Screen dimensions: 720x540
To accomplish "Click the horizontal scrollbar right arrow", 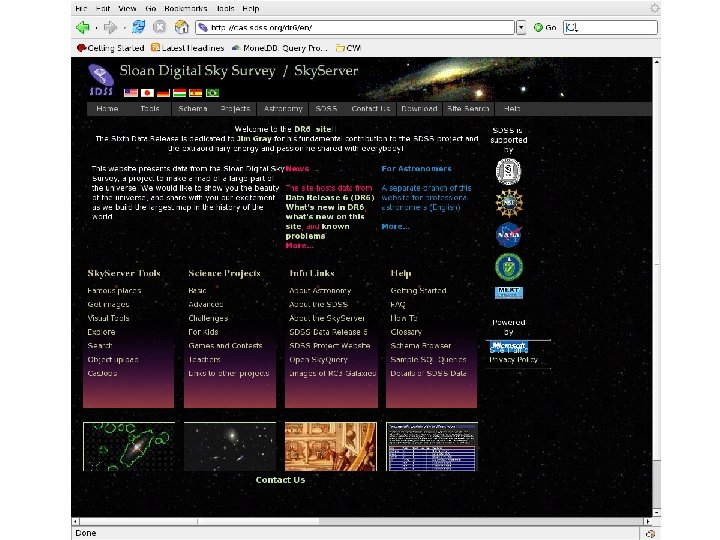I will coord(647,522).
